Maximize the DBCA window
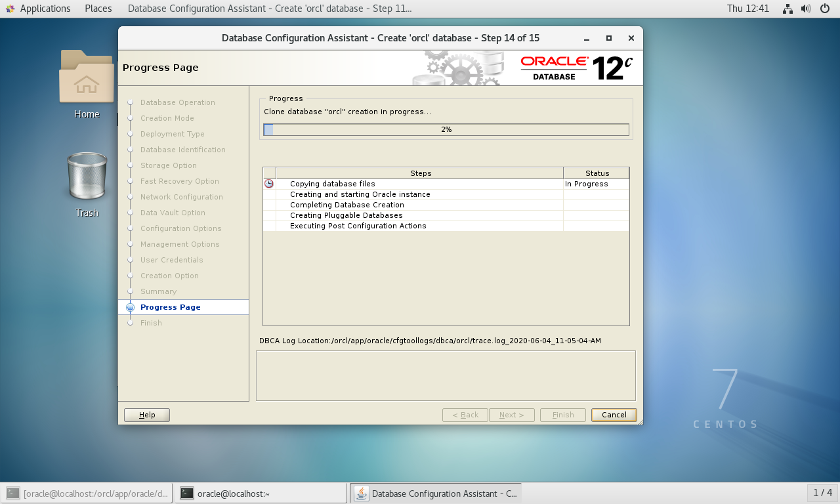Image resolution: width=840 pixels, height=504 pixels. (609, 38)
